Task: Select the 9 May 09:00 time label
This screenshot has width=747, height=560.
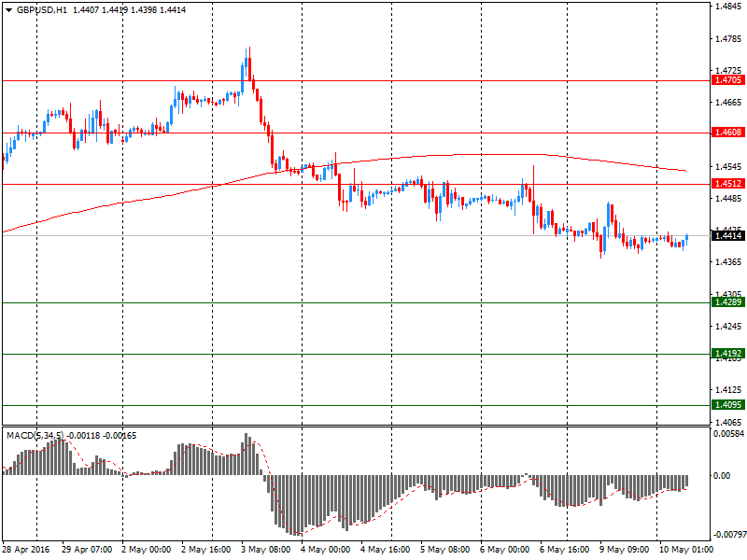Action: tap(624, 550)
